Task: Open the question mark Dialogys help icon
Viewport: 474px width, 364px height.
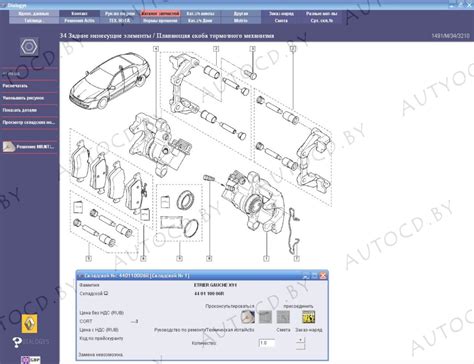Action: pos(17,342)
